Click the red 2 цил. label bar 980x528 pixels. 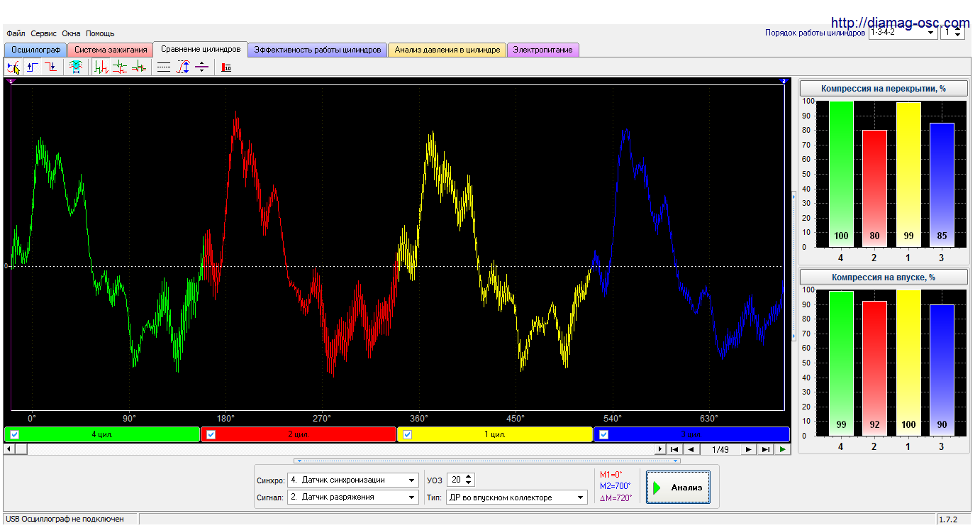(299, 434)
